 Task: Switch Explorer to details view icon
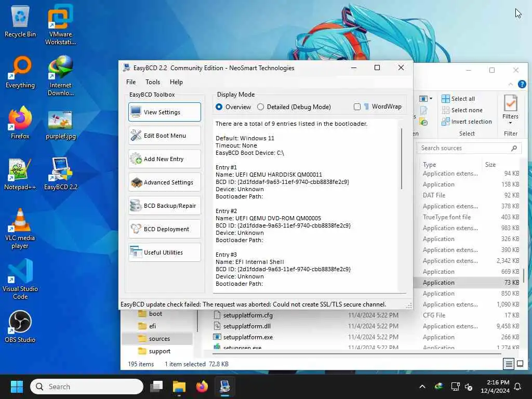(509, 364)
